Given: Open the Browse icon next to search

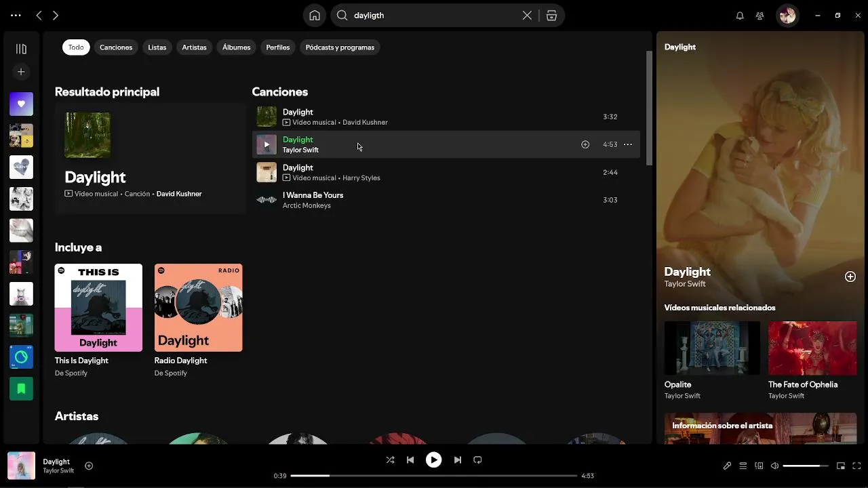Looking at the screenshot, I should (551, 15).
